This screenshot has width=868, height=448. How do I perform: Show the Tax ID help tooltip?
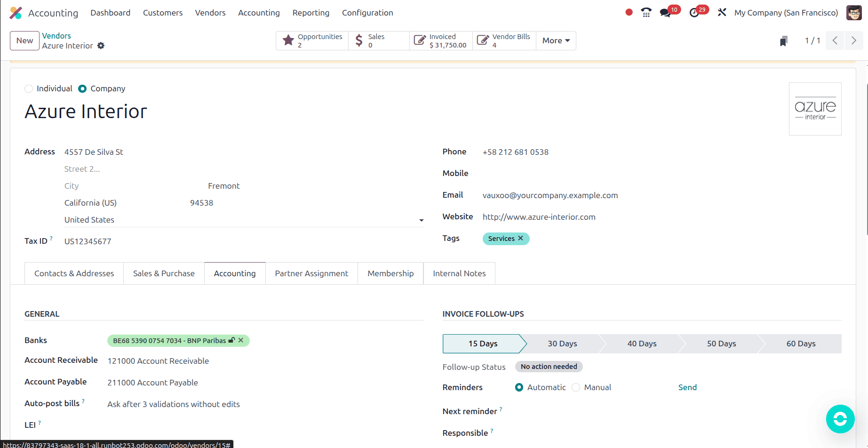51,238
